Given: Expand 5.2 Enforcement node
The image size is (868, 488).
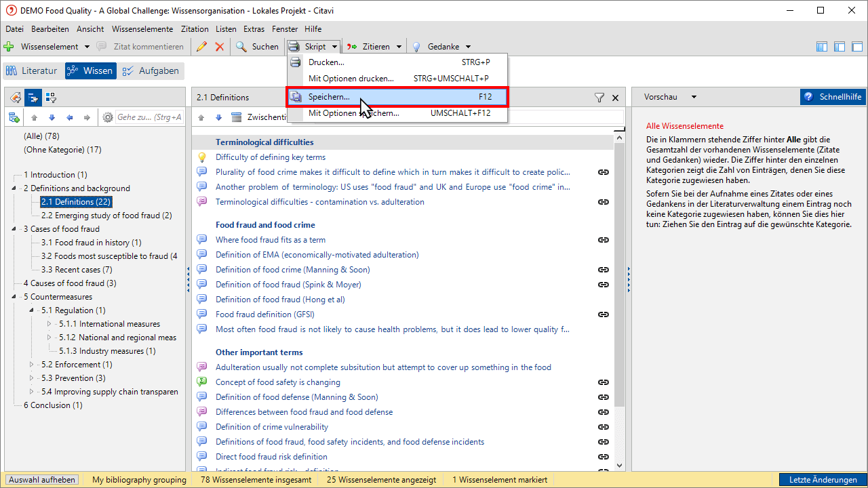Looking at the screenshot, I should (x=32, y=365).
